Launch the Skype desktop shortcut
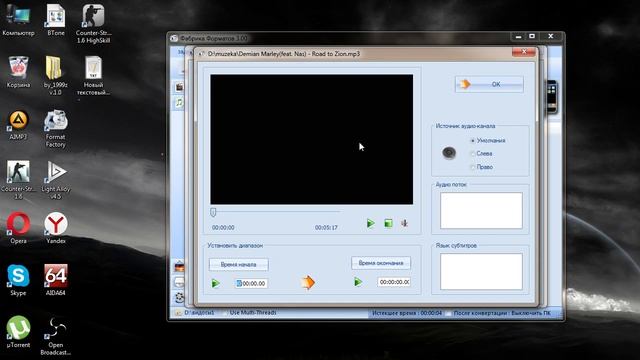The image size is (640, 360). coord(18,280)
